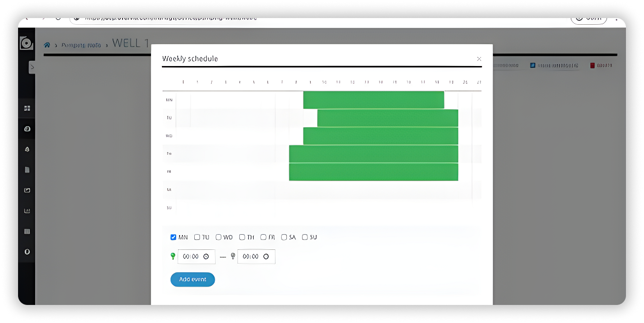Viewport: 644px width, 323px height.
Task: Close the Weekly schedule dialog
Action: tap(479, 59)
